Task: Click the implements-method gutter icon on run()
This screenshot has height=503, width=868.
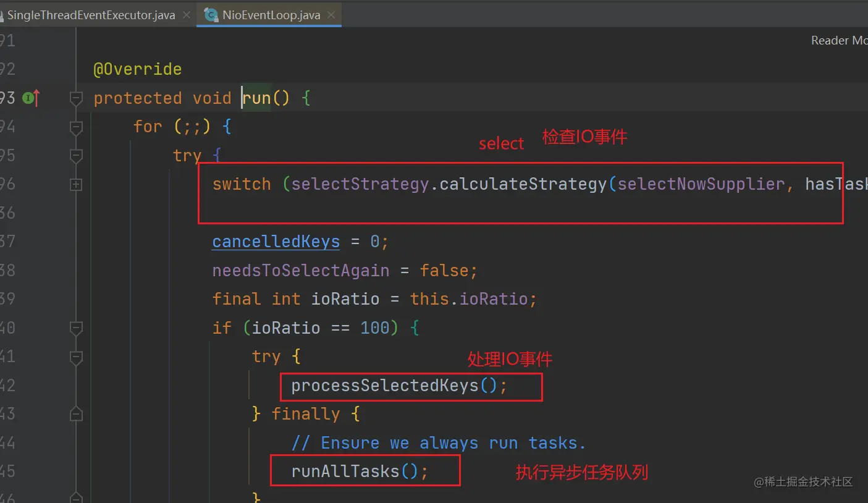Action: click(x=31, y=98)
